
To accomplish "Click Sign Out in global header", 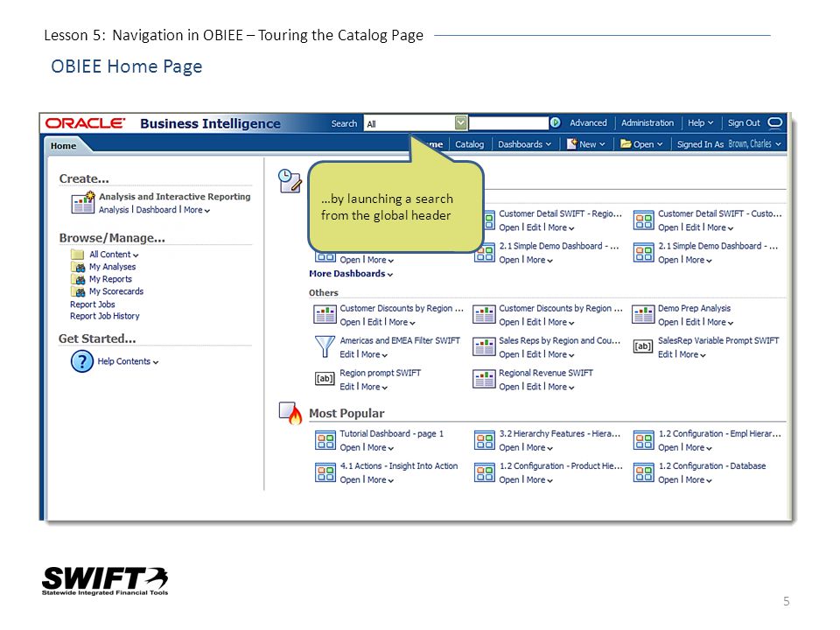I will [744, 122].
